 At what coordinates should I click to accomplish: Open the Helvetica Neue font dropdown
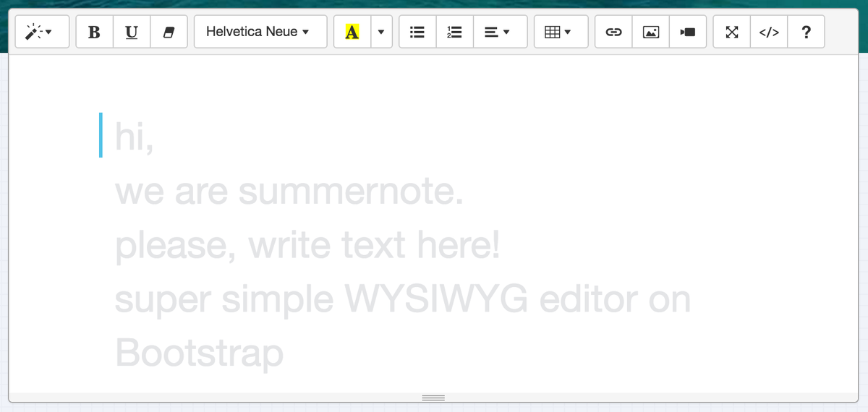(260, 32)
